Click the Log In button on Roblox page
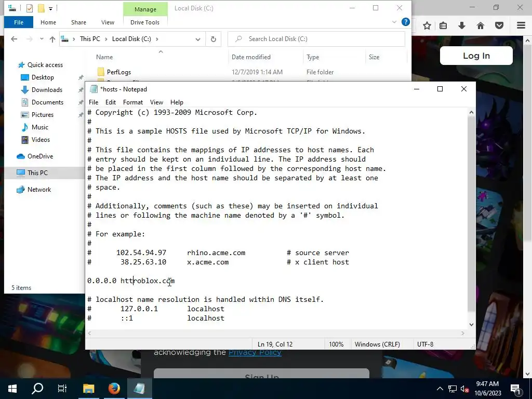Viewport: 532px width, 399px height. click(x=476, y=56)
